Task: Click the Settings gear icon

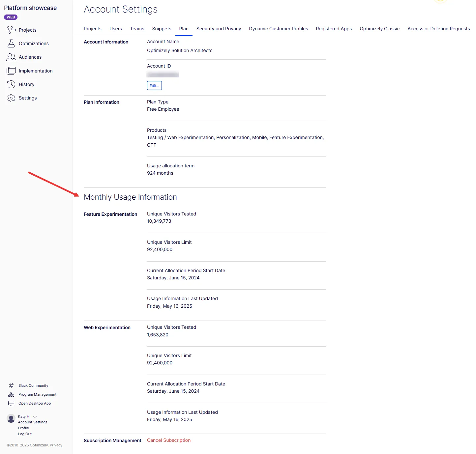Action: coord(11,98)
